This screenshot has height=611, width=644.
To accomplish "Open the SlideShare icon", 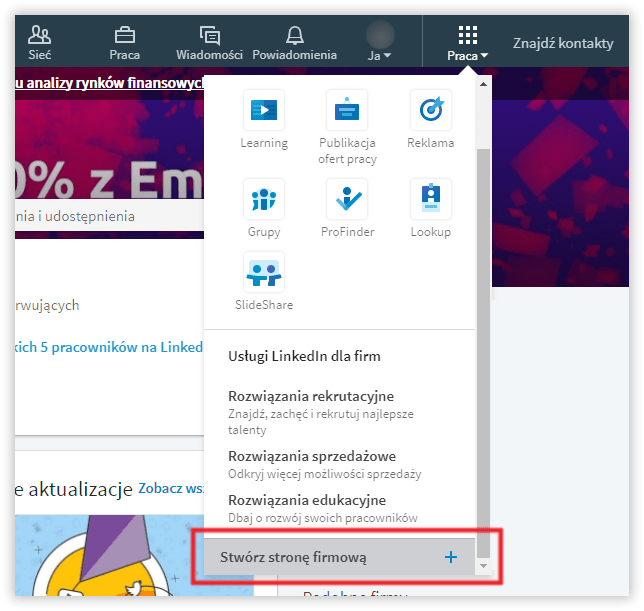I will tap(264, 272).
